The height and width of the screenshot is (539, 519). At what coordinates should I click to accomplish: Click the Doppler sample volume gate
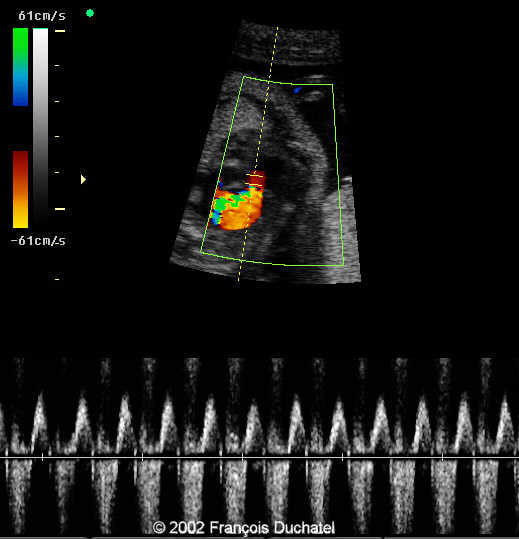(x=255, y=180)
